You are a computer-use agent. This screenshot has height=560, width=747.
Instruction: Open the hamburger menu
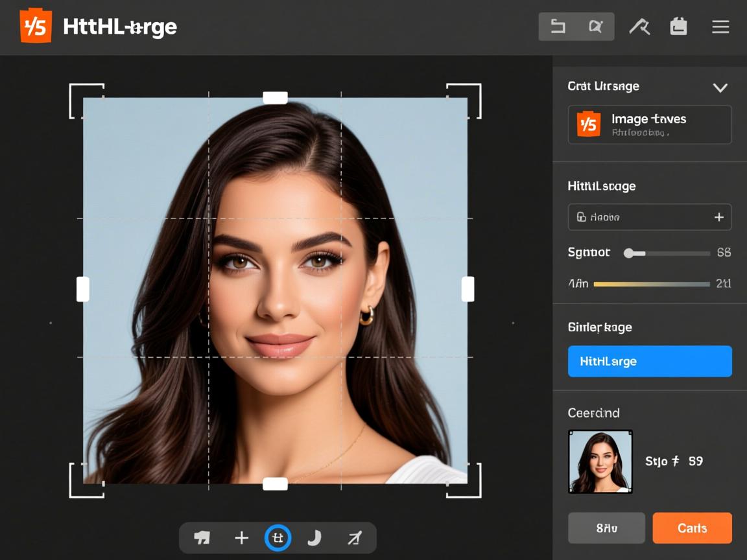(720, 27)
